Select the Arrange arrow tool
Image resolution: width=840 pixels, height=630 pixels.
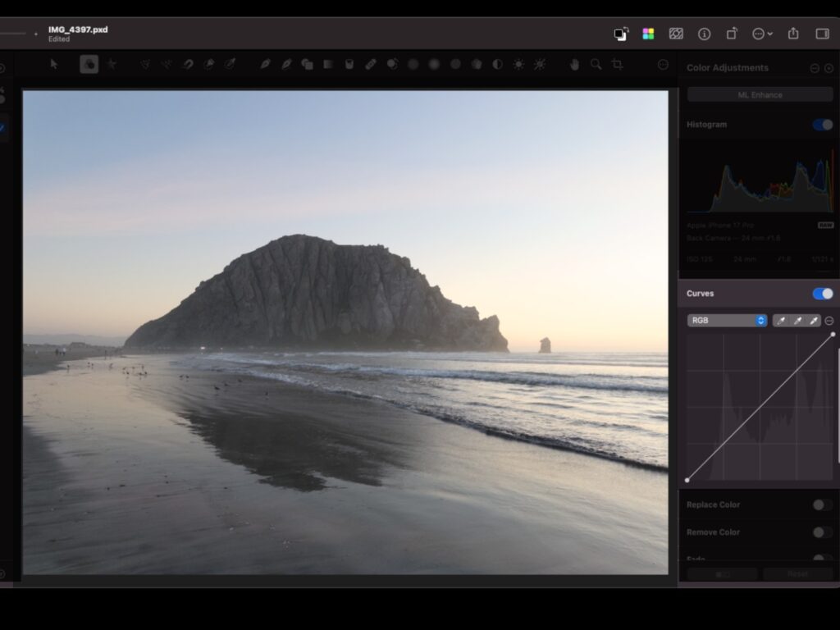pos(54,64)
